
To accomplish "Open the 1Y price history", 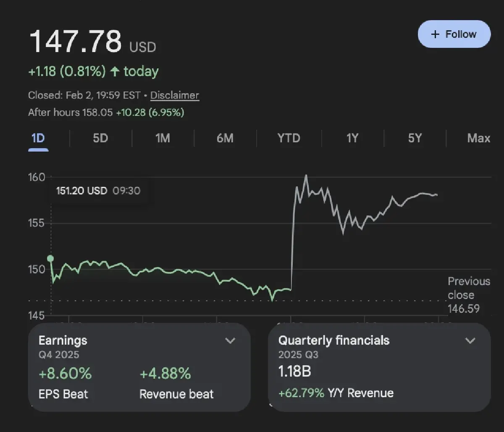I will tap(352, 138).
